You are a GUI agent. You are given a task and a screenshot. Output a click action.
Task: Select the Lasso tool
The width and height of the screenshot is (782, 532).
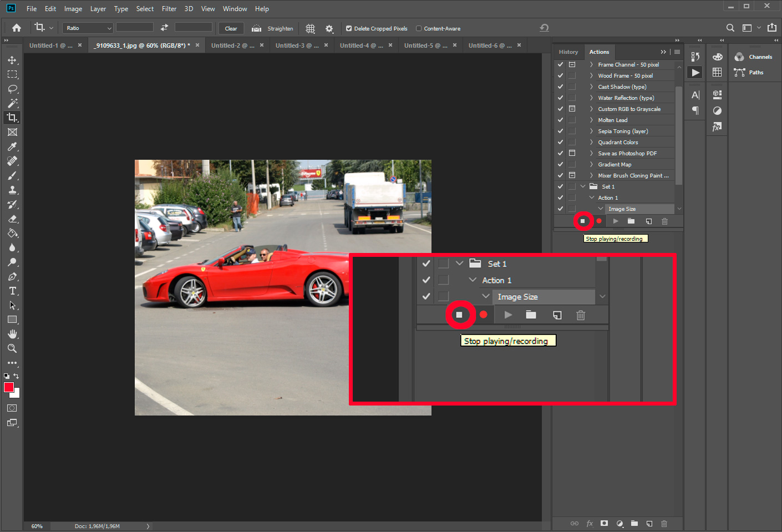12,89
